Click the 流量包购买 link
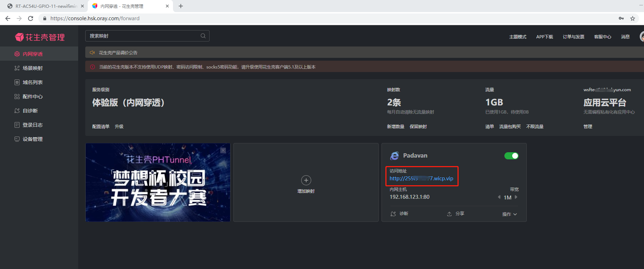Viewport: 644px width, 269px height. point(510,127)
